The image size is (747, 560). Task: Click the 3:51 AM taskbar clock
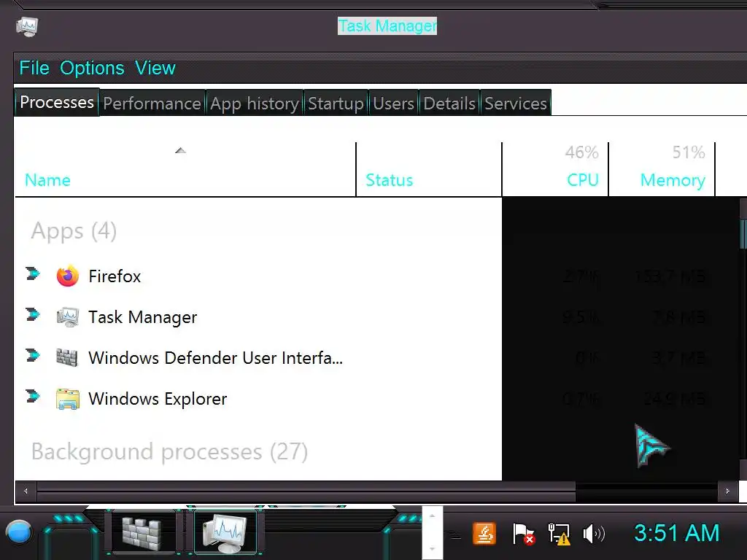pyautogui.click(x=676, y=533)
